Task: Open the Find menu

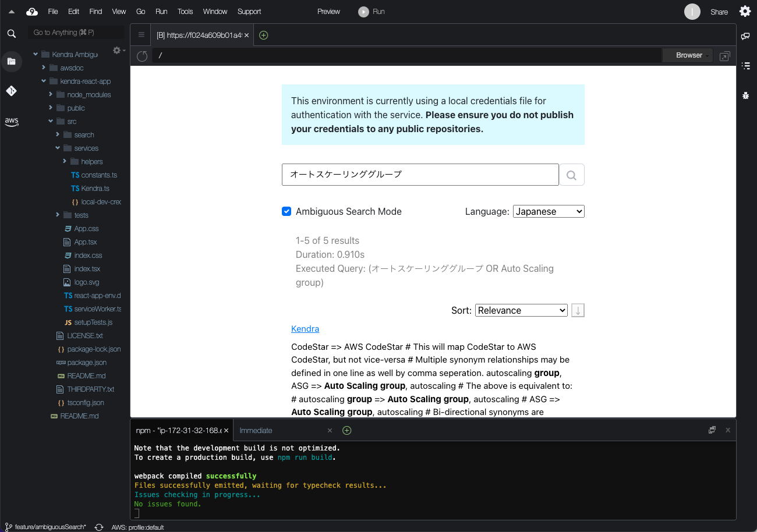Action: [x=96, y=12]
